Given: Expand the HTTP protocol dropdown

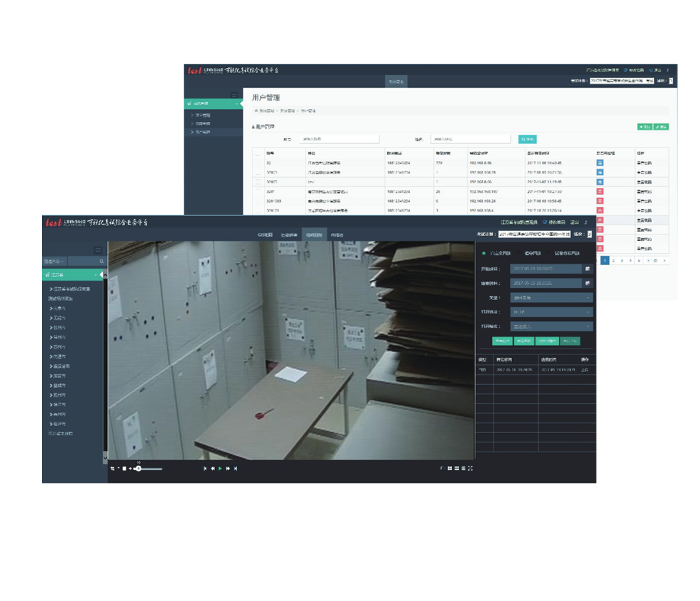Looking at the screenshot, I should [x=551, y=312].
